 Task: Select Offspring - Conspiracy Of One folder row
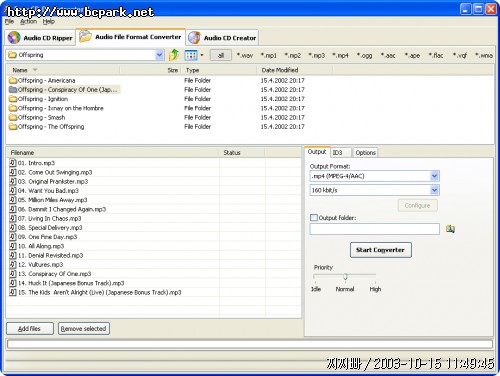tap(64, 90)
